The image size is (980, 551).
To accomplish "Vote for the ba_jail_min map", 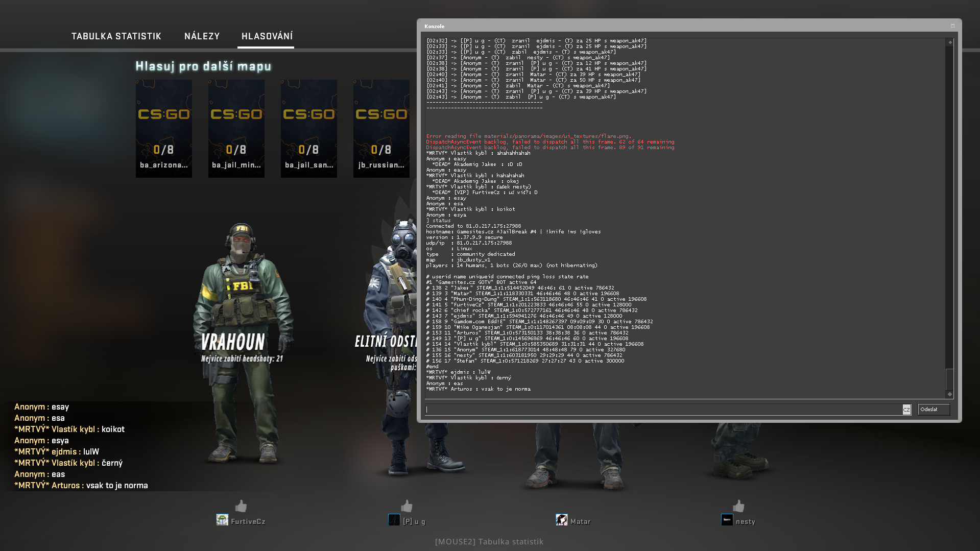I will pyautogui.click(x=236, y=128).
